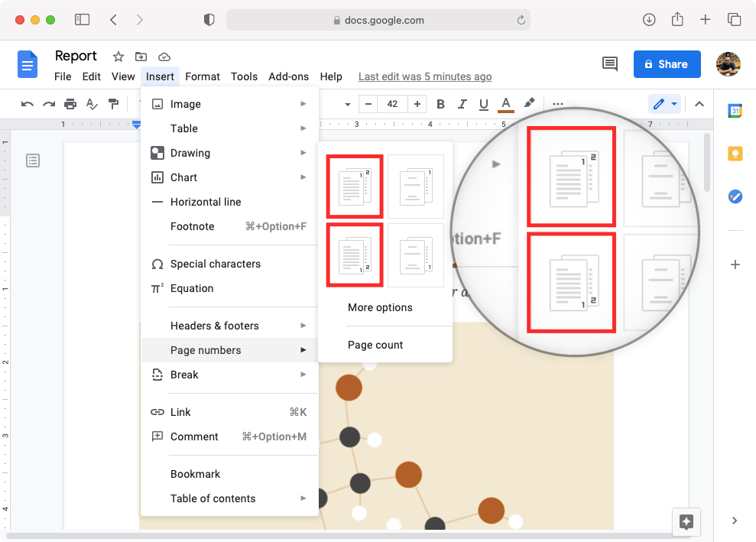
Task: Click More options under Page numbers
Action: (380, 307)
